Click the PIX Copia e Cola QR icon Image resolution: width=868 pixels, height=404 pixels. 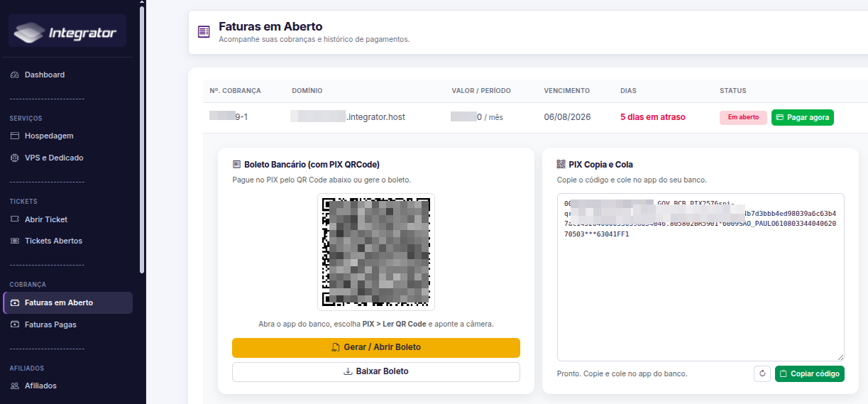(x=561, y=164)
